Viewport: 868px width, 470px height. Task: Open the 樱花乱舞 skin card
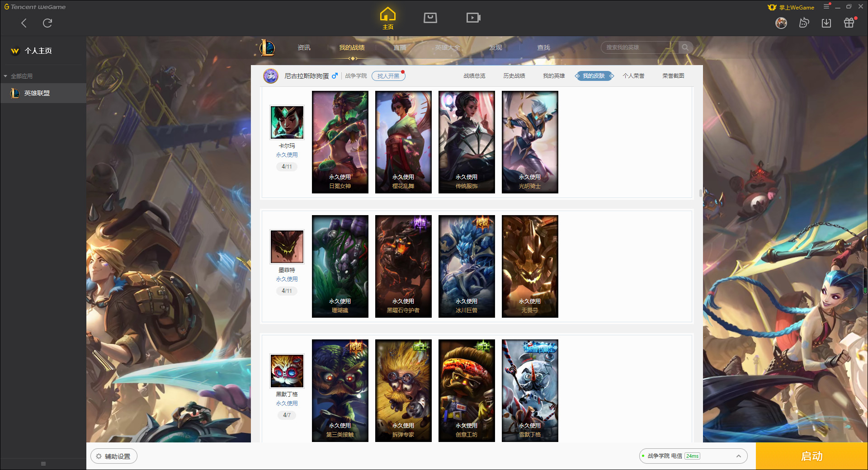403,142
